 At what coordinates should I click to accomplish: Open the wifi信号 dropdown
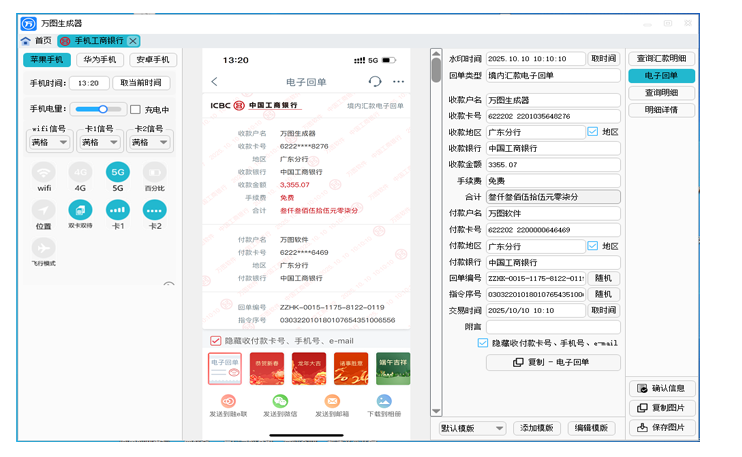pos(49,142)
